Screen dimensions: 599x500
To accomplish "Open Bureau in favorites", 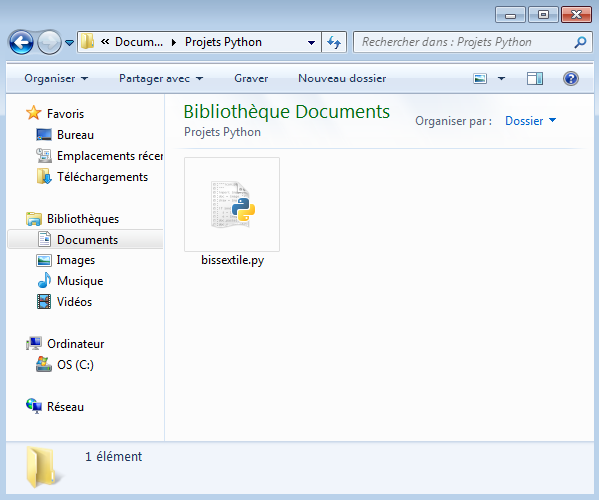I will [75, 135].
